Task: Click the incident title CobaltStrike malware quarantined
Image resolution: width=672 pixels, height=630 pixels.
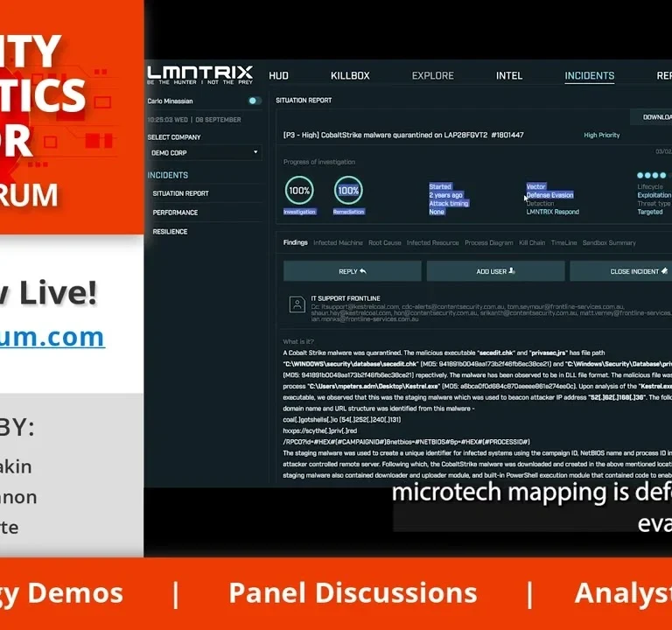Action: (x=403, y=135)
